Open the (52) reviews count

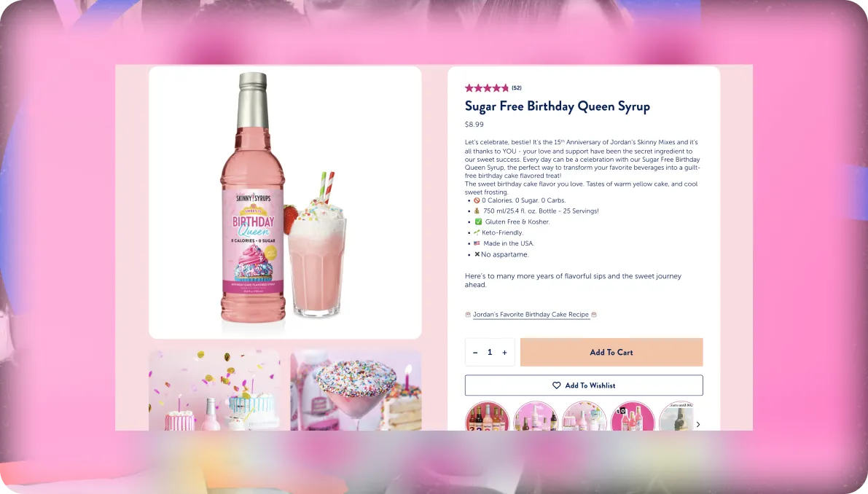click(x=517, y=88)
